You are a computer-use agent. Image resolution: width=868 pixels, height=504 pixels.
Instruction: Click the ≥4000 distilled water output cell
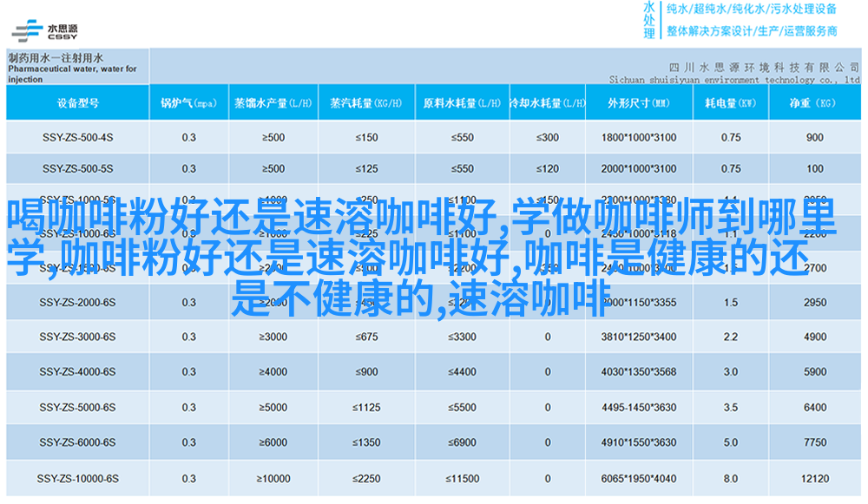pos(273,372)
